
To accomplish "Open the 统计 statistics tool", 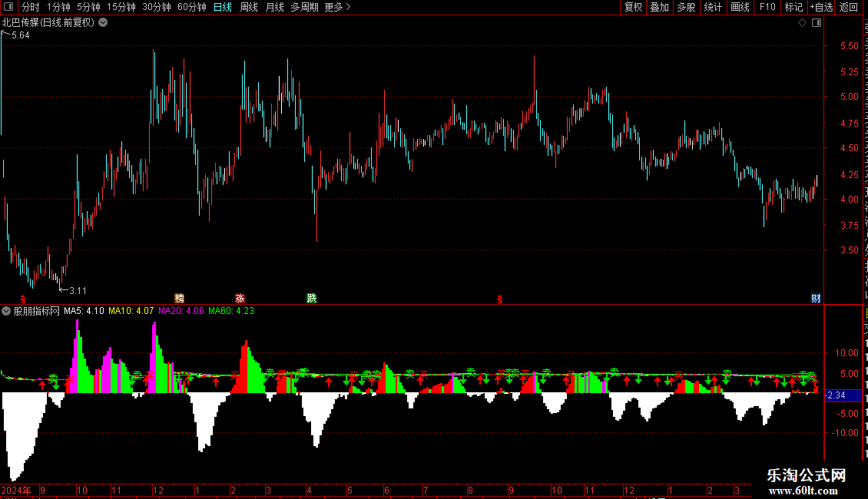I will [712, 7].
